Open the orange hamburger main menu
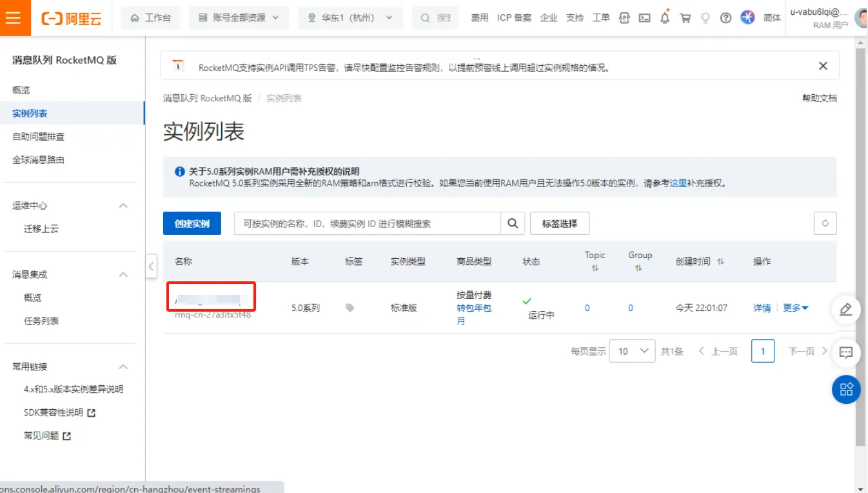This screenshot has width=868, height=493. (12, 17)
